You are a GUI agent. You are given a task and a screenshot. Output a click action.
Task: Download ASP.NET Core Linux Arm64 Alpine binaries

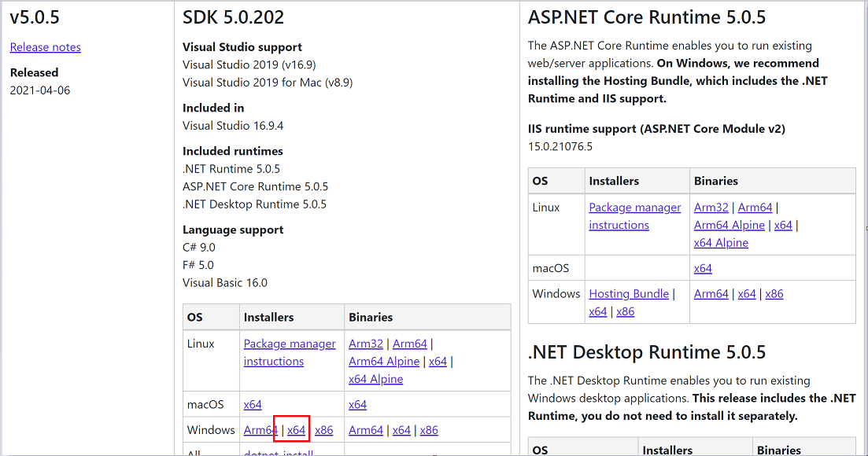[729, 225]
